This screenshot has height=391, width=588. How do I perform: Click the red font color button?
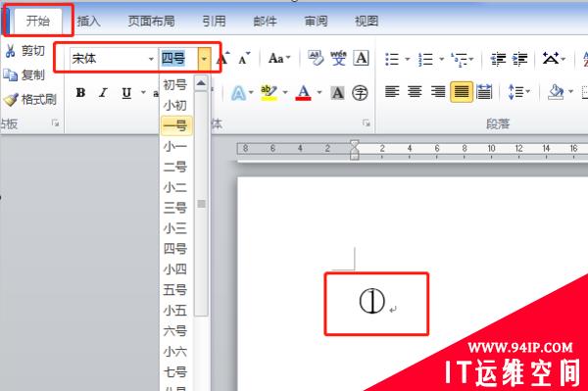click(304, 92)
